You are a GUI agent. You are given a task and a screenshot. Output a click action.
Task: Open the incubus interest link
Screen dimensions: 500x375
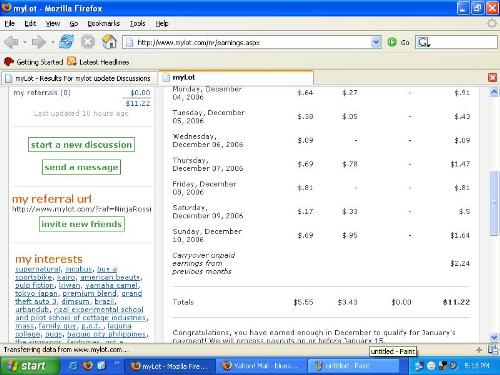point(79,269)
